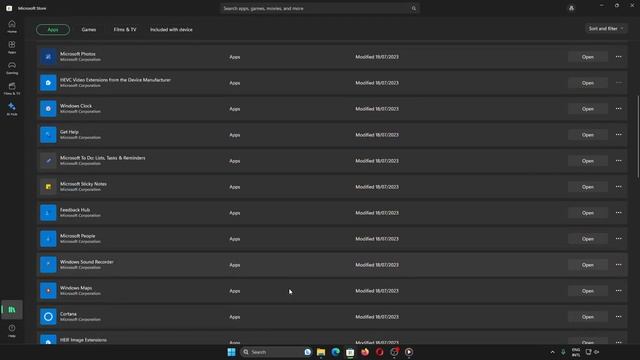The image size is (640, 360).
Task: Click the Get Help app icon
Action: click(x=48, y=135)
